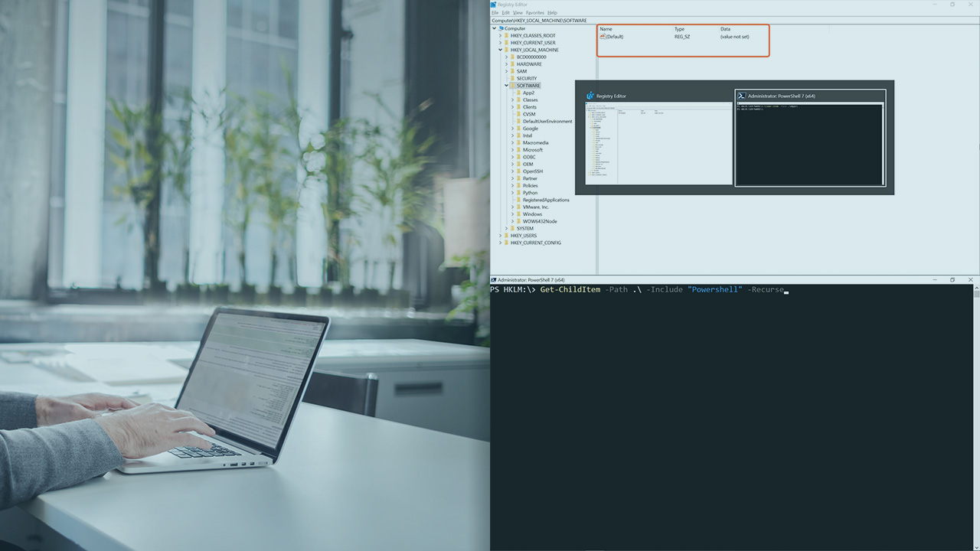Click the Python key's folder icon
This screenshot has height=551, width=980.
click(519, 193)
